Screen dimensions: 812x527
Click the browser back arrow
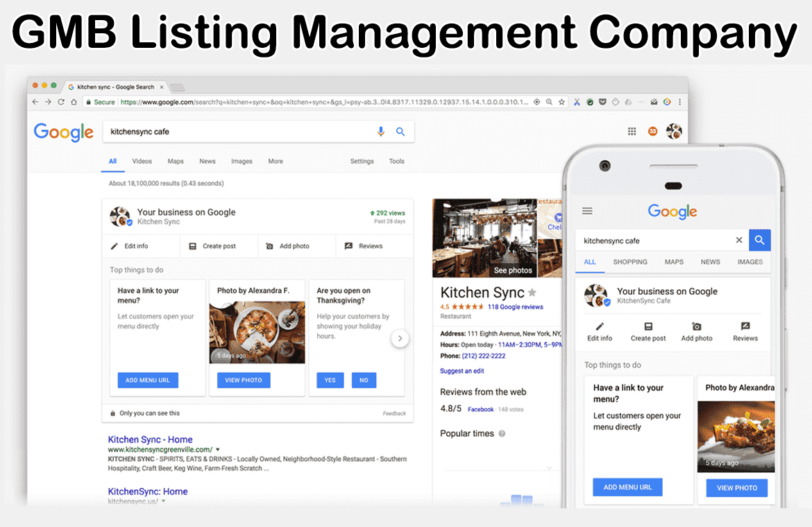[x=35, y=102]
